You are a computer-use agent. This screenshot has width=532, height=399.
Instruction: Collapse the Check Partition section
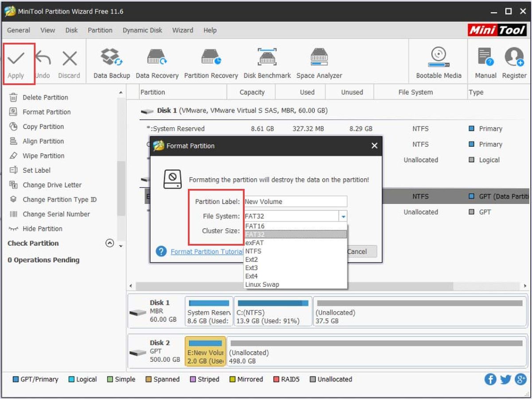[x=110, y=243]
